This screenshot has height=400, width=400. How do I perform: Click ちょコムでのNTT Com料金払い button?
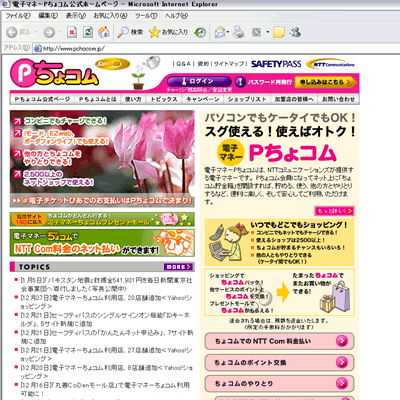pyautogui.click(x=279, y=341)
